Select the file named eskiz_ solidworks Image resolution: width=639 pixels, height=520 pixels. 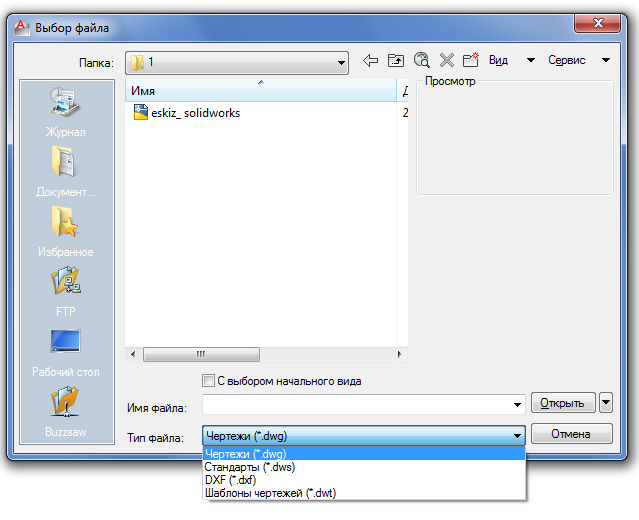pos(196,112)
